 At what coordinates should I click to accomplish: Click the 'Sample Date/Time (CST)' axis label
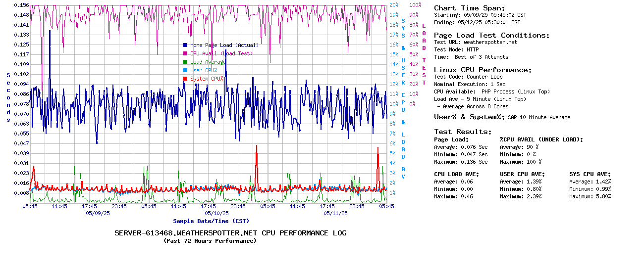[x=211, y=221]
